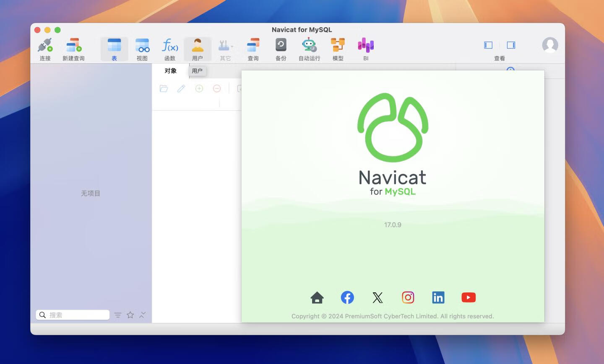Open the user account avatar
The width and height of the screenshot is (604, 364).
click(x=550, y=45)
